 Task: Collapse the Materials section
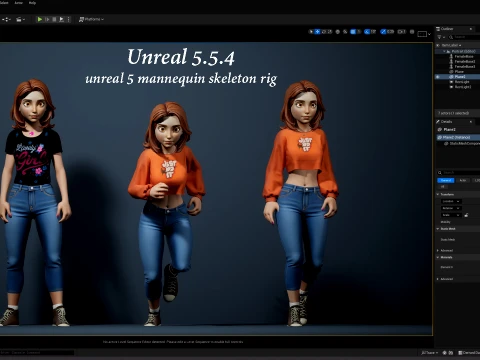tap(438, 257)
